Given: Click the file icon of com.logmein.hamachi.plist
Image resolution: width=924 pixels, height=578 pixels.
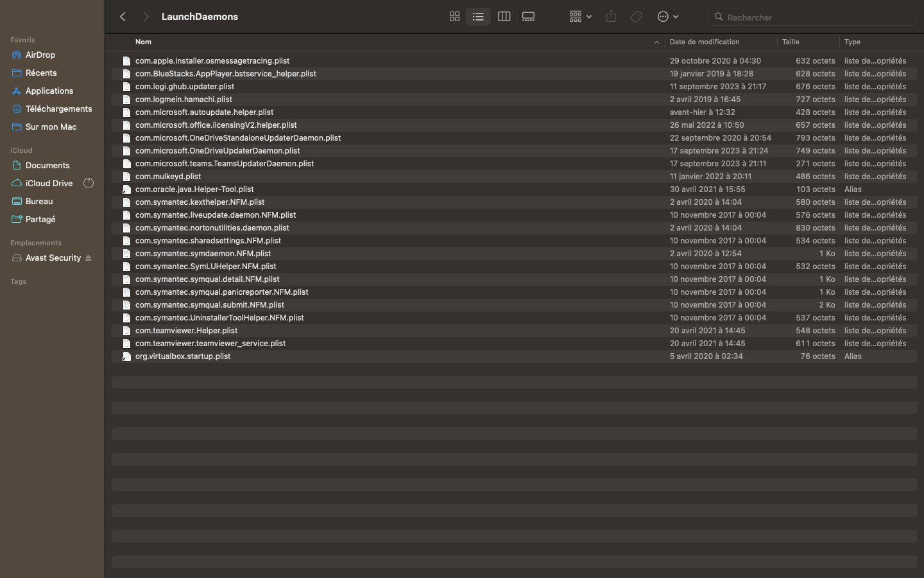Looking at the screenshot, I should pos(126,100).
